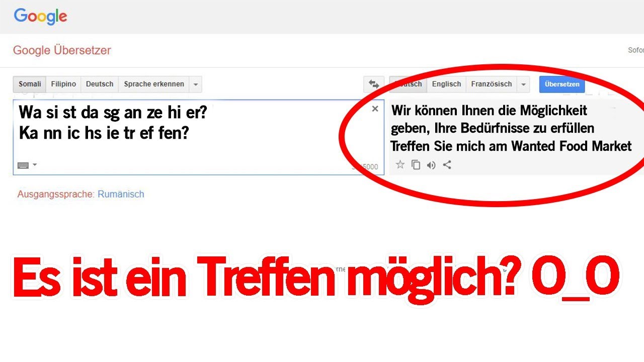The image size is (644, 362).
Task: Select Englisch as target language
Action: tap(446, 84)
